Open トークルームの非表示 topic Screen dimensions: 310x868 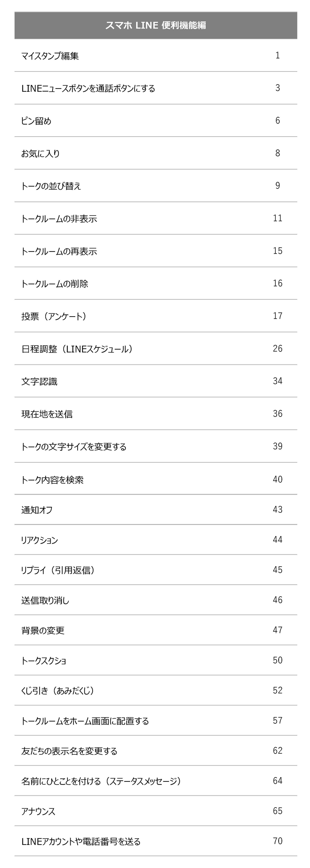59,219
